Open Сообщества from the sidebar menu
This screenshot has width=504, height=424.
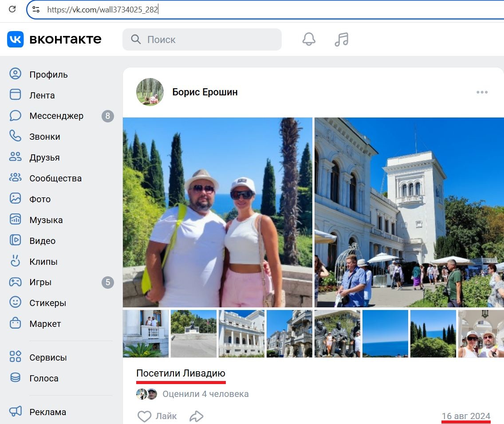15,178
